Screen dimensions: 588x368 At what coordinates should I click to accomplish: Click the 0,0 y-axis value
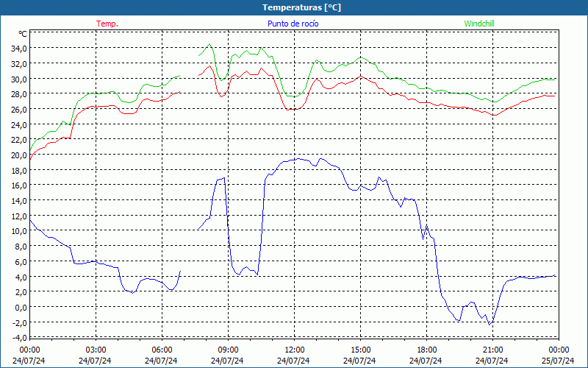(21, 308)
